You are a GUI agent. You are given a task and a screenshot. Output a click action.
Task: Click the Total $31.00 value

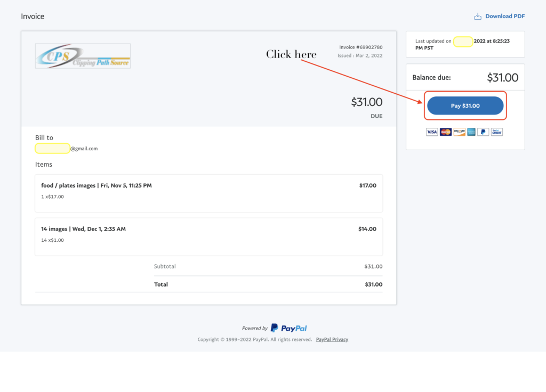(x=374, y=284)
